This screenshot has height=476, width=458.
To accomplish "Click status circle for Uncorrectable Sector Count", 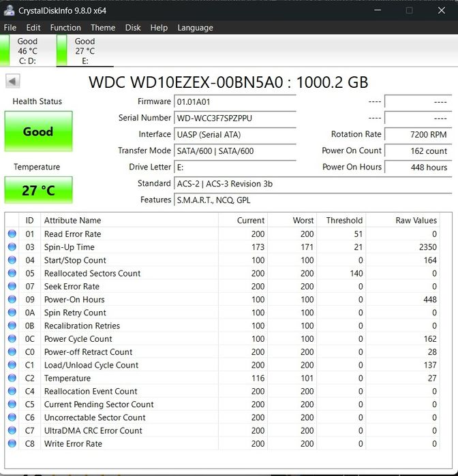I will point(12,417).
